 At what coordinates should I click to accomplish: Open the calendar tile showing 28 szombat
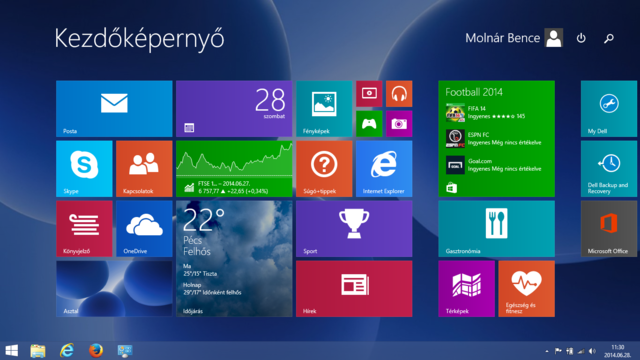[234, 109]
